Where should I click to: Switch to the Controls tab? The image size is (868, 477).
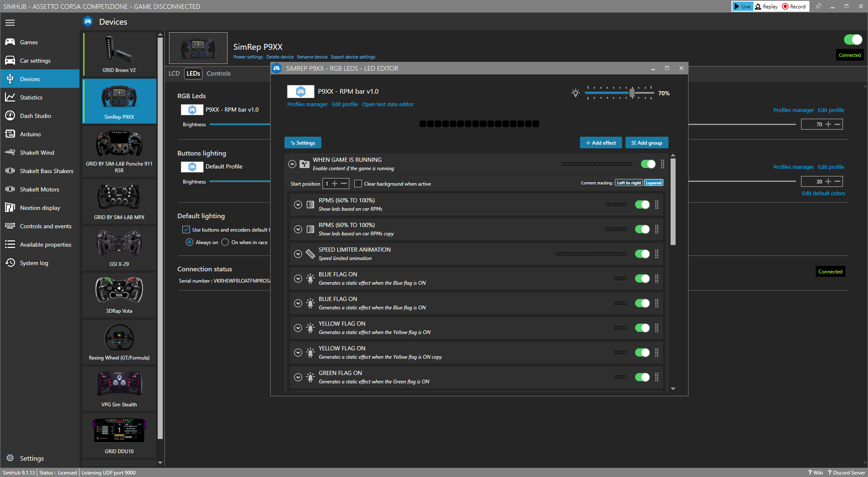click(x=218, y=74)
